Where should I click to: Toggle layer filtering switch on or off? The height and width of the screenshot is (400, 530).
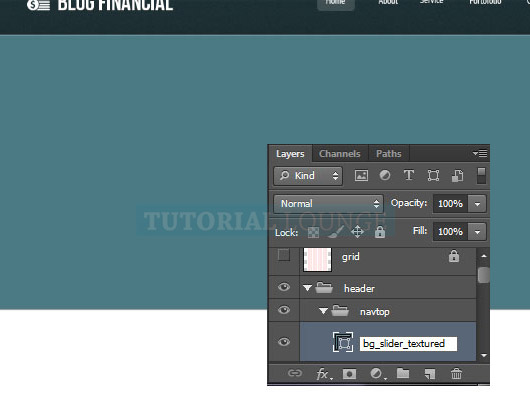[481, 175]
